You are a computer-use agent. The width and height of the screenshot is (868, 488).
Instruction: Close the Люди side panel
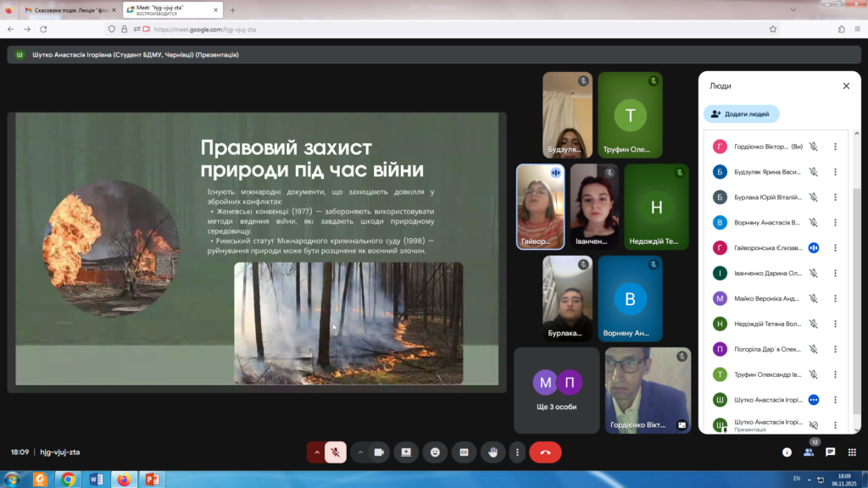coord(845,86)
